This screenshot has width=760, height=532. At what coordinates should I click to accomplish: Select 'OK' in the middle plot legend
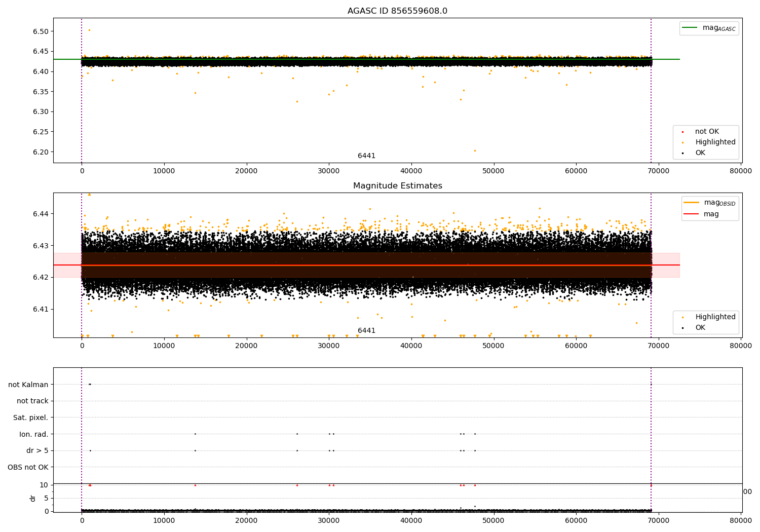pos(700,328)
